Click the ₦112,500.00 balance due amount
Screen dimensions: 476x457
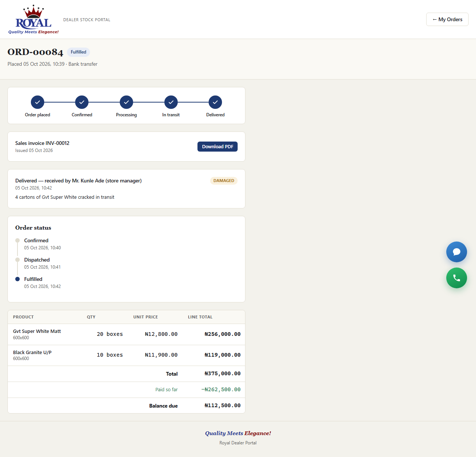[x=222, y=405]
